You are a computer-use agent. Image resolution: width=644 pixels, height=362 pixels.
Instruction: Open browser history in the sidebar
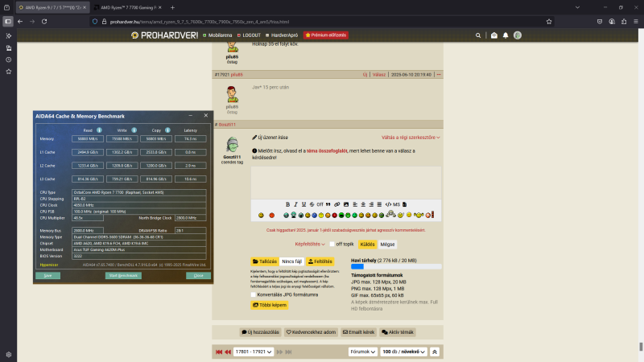coord(8,60)
